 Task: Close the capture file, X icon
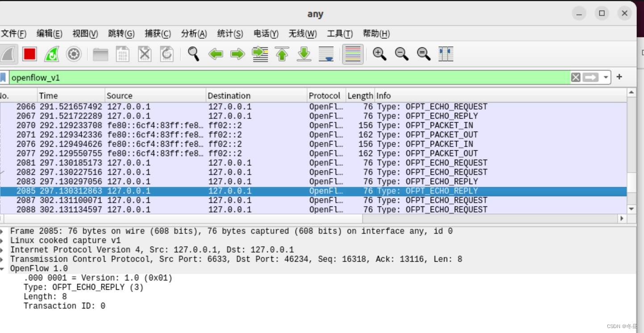click(145, 54)
